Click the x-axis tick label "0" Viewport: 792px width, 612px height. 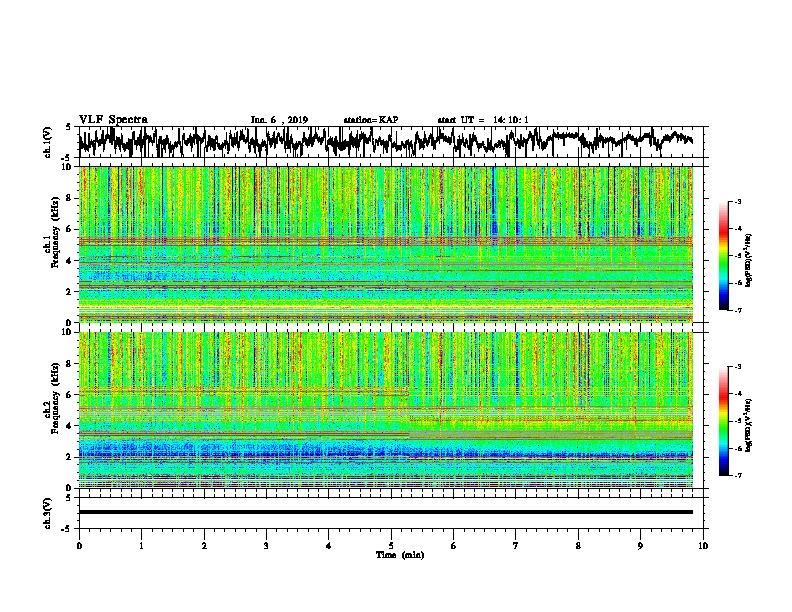[79, 546]
